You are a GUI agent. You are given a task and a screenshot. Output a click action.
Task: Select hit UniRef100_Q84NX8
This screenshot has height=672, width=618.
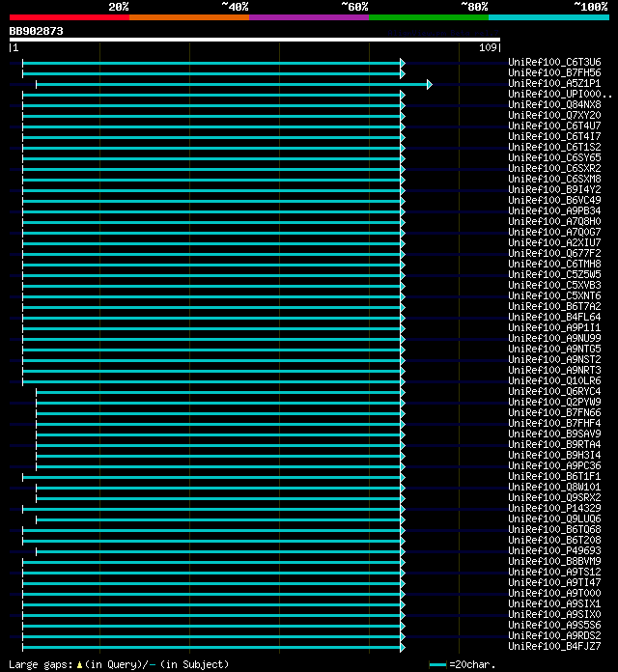554,104
